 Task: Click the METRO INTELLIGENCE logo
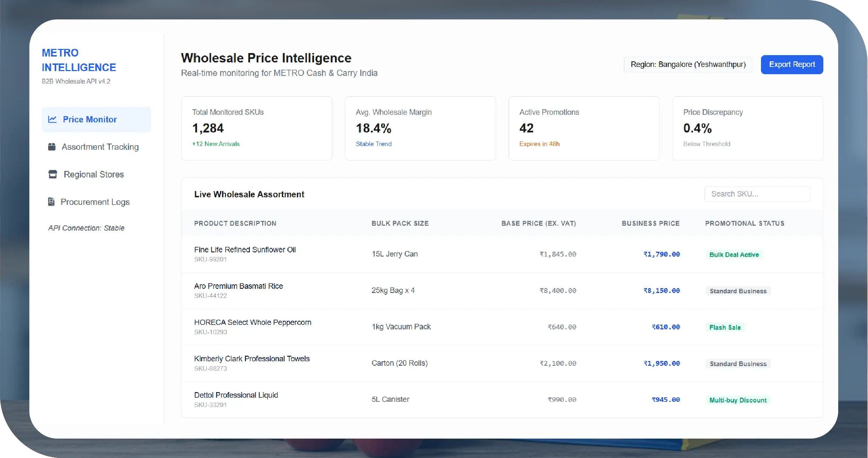pos(79,60)
